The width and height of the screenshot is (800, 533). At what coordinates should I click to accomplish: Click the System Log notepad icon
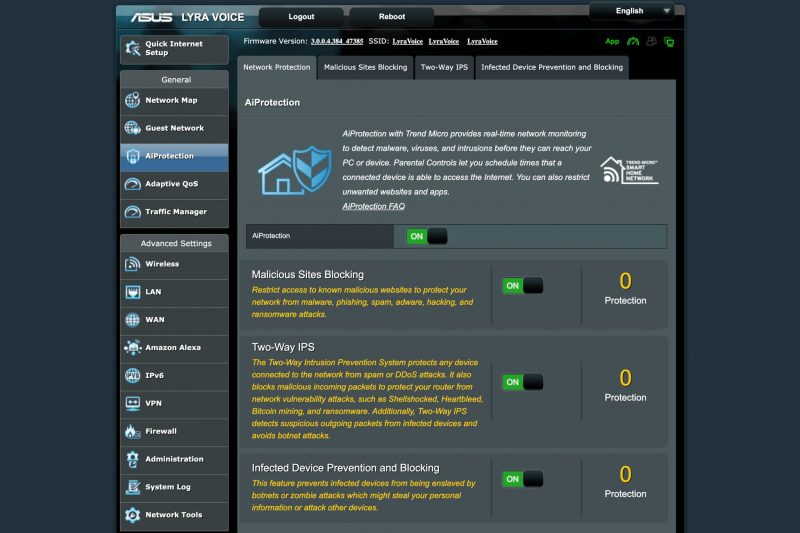coord(133,487)
